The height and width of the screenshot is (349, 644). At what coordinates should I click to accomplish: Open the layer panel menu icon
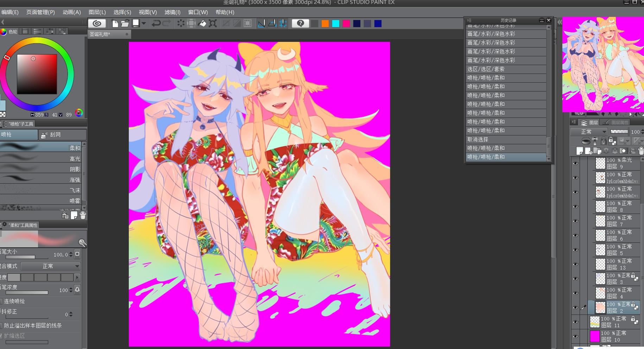coord(574,122)
